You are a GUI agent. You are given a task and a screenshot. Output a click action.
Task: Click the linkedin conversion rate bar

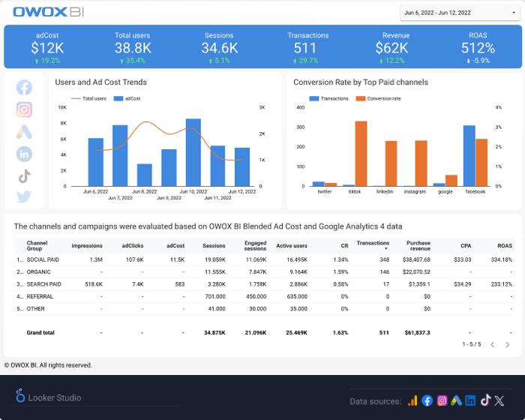(391, 163)
